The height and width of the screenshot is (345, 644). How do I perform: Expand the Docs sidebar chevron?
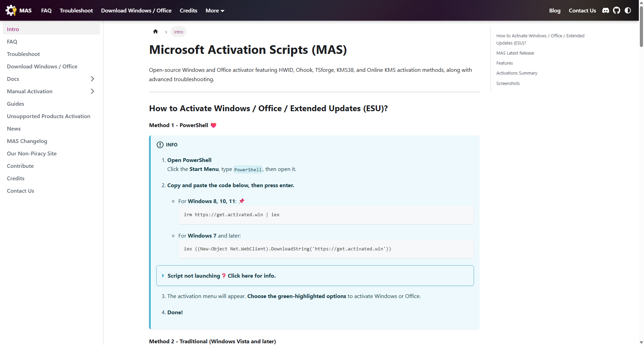click(92, 79)
